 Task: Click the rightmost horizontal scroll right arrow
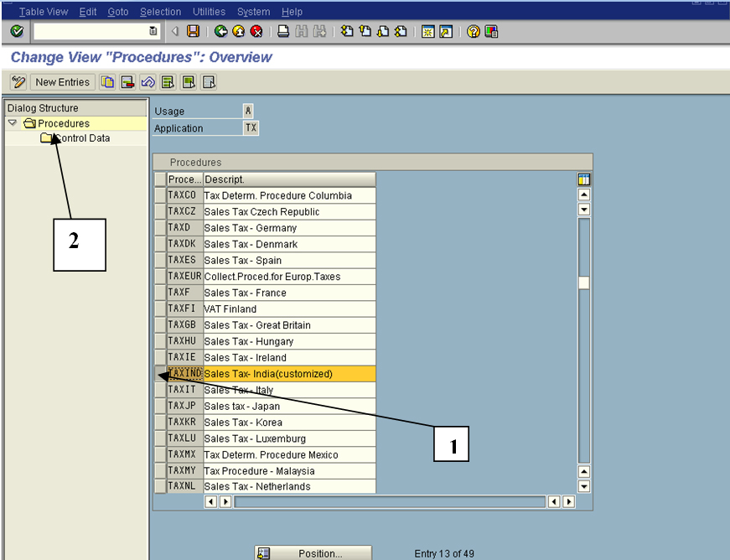(568, 501)
